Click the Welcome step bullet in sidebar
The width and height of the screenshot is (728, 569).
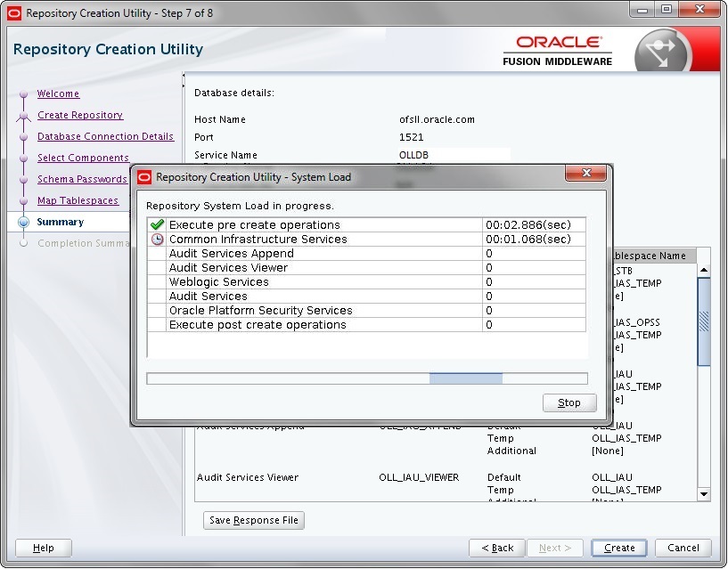pyautogui.click(x=23, y=94)
